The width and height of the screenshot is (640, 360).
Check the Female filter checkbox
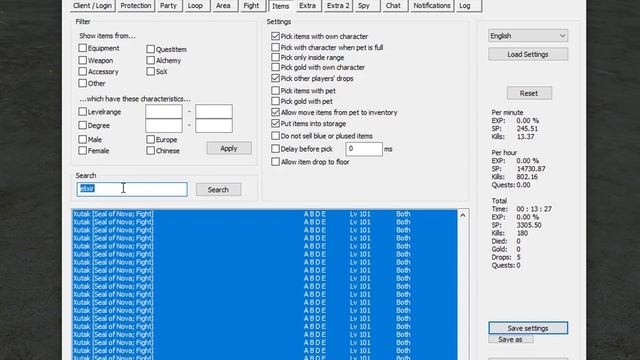82,150
